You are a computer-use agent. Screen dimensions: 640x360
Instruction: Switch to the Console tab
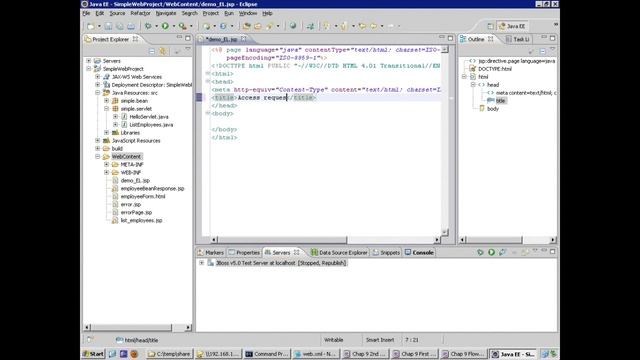[x=419, y=253]
